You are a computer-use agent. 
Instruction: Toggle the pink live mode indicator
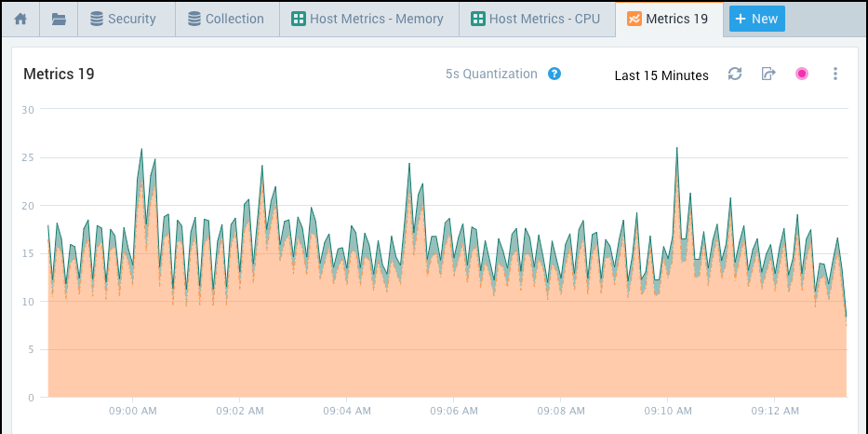[x=802, y=75]
